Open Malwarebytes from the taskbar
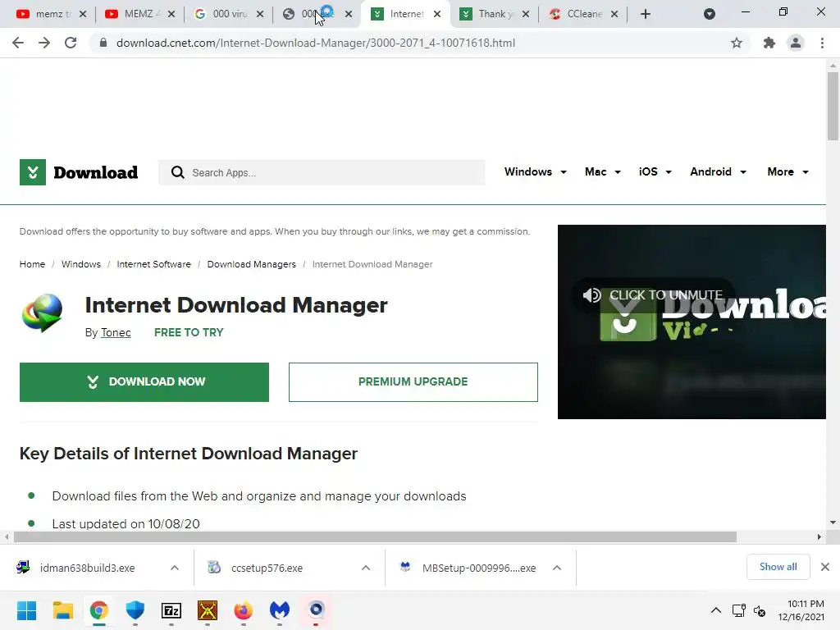This screenshot has height=630, width=840. 280,610
